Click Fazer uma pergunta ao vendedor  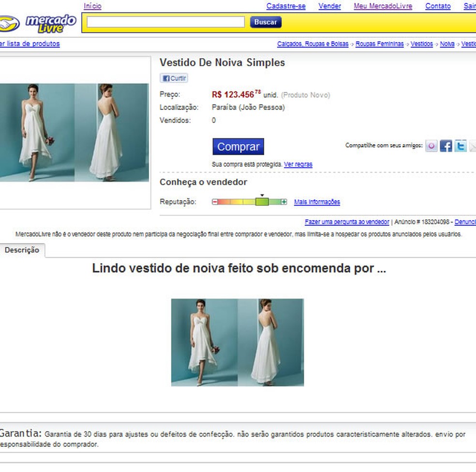(347, 222)
